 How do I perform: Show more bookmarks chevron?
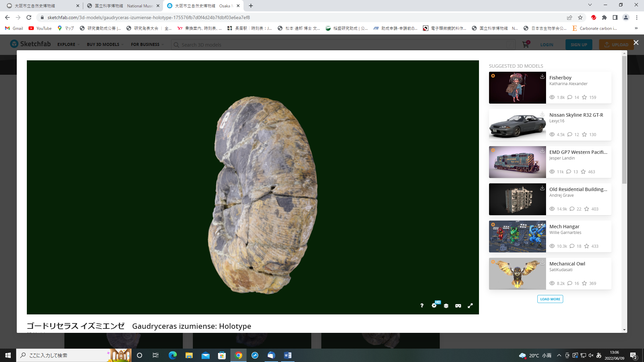636,28
